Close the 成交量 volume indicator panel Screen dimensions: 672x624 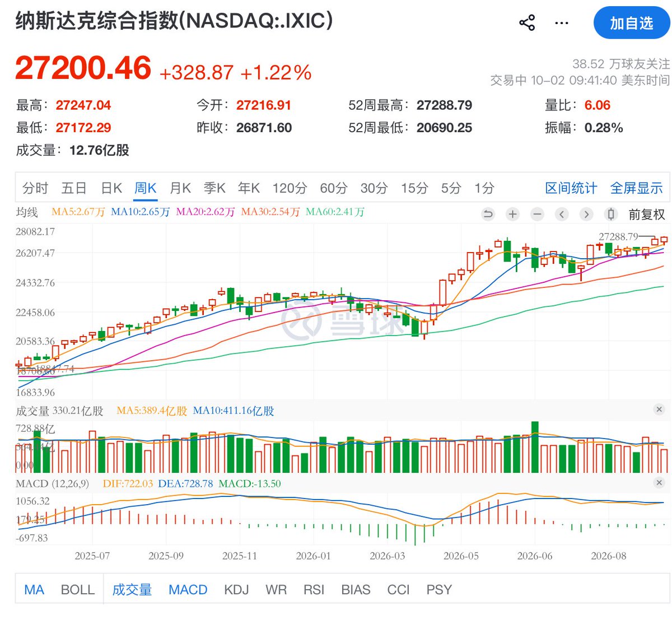pyautogui.click(x=659, y=409)
